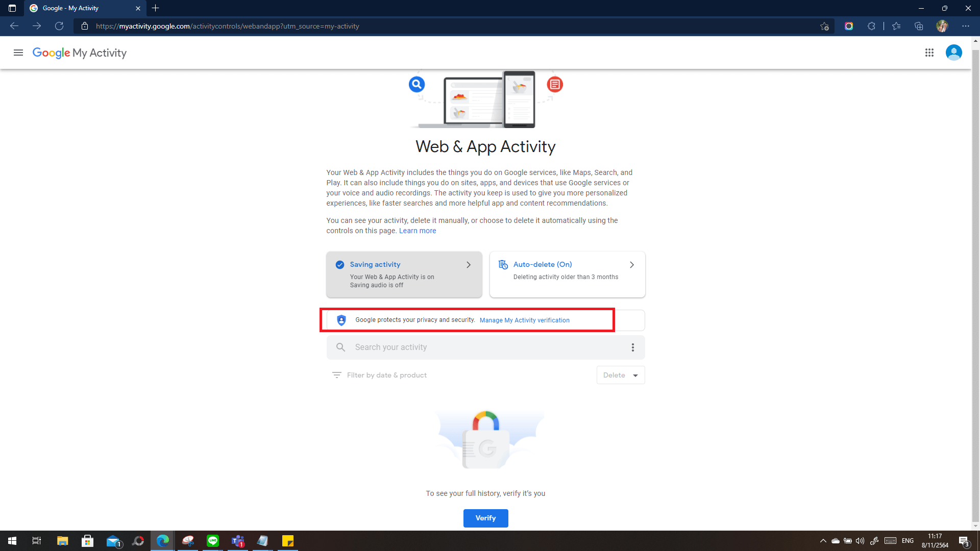The height and width of the screenshot is (551, 980).
Task: Go back to previous page
Action: [14, 26]
